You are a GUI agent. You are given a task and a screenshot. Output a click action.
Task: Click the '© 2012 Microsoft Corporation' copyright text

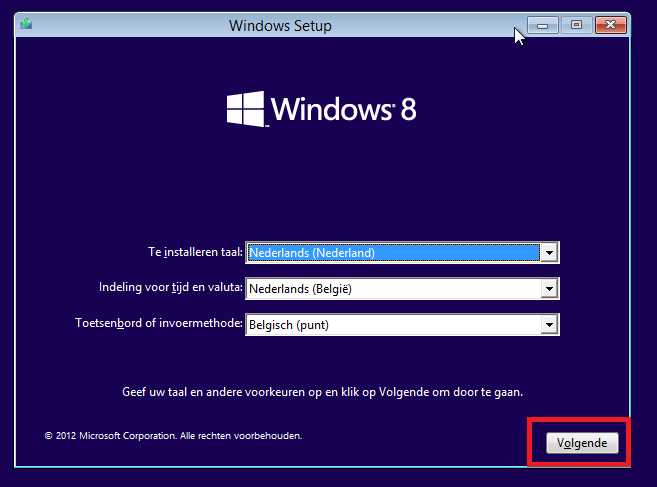[173, 436]
